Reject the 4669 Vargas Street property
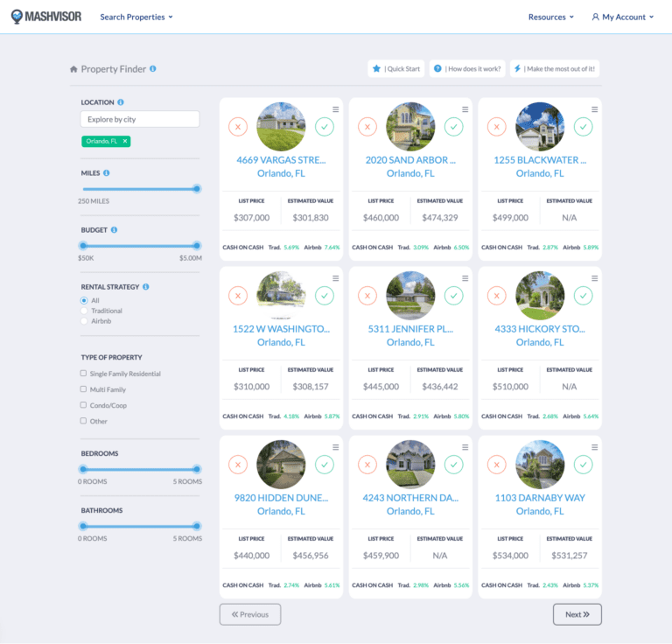Screen dimensions: 672x644 (237, 127)
